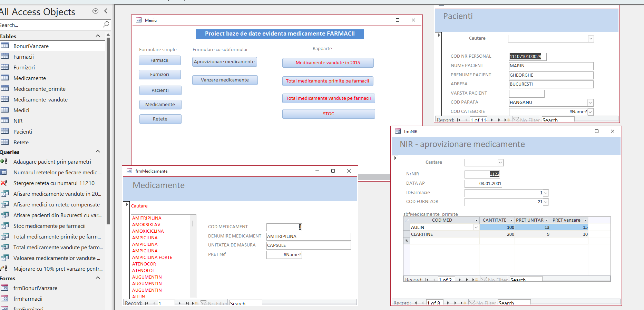644x310 pixels.
Task: Click the Majorare cu 10% update query icon
Action: (x=4, y=269)
